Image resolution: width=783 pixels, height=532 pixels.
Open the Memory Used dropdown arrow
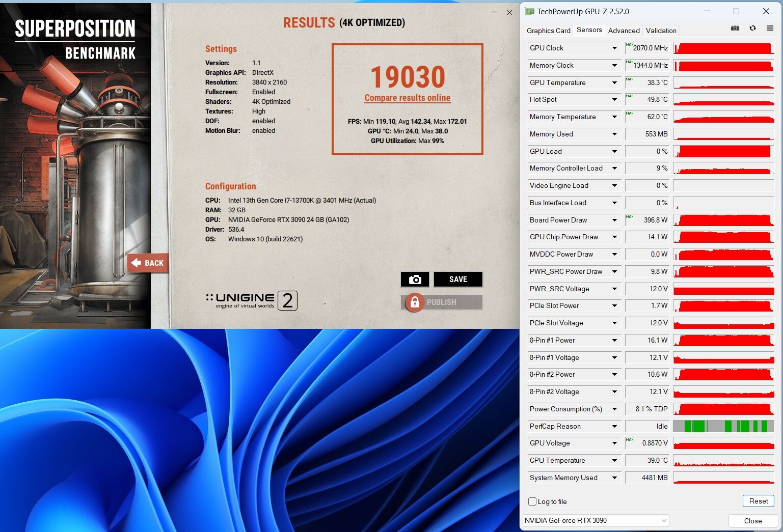click(x=614, y=134)
